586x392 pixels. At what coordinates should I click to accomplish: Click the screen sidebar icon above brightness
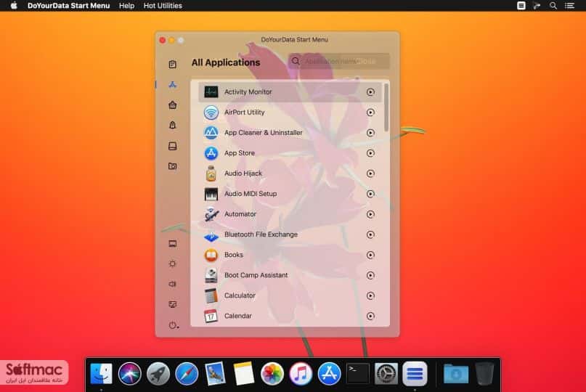click(x=172, y=244)
